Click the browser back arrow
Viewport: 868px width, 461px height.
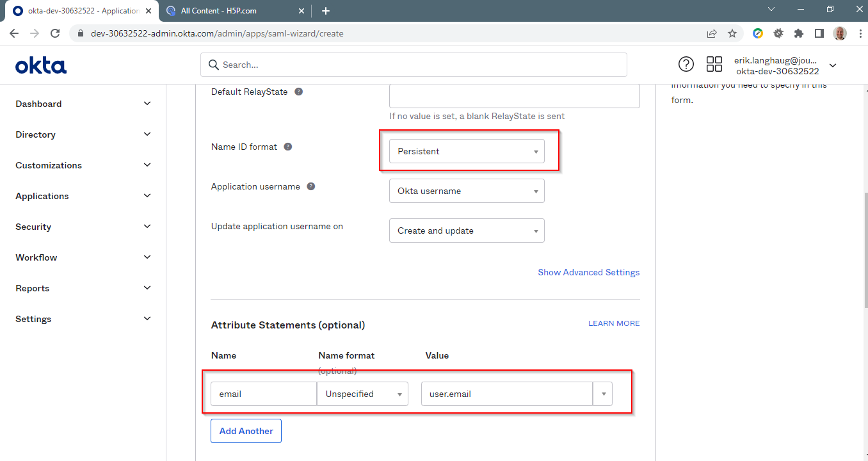click(14, 33)
